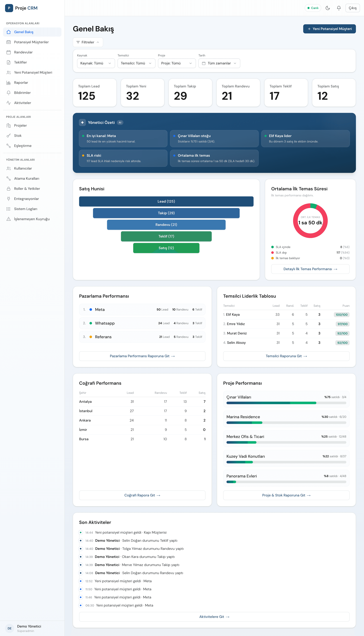Viewport: 364px width, 636px height.
Task: Click the Entegrasyonlar plug icon
Action: click(x=8, y=199)
